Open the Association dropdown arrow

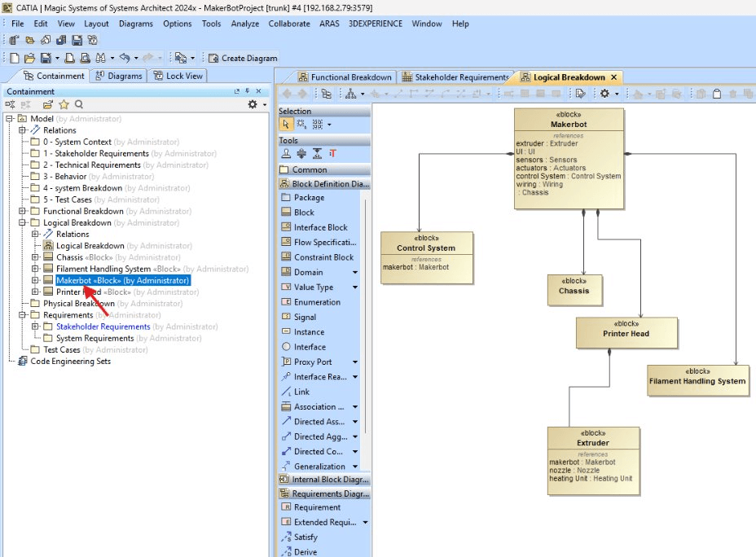tap(355, 406)
